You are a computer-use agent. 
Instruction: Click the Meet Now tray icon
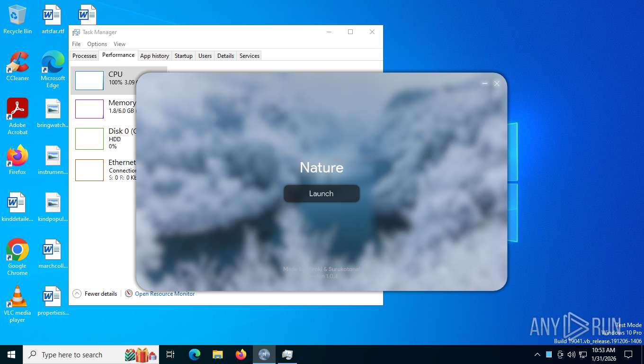(560, 355)
